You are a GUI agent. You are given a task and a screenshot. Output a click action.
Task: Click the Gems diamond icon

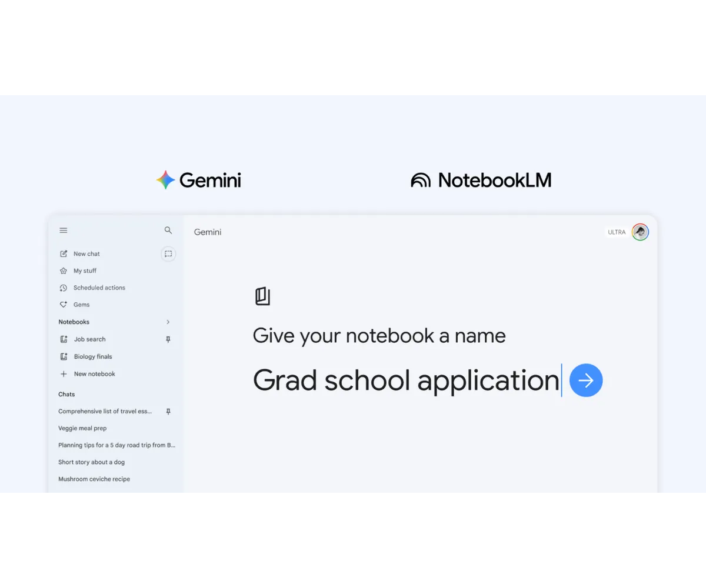[x=64, y=305]
